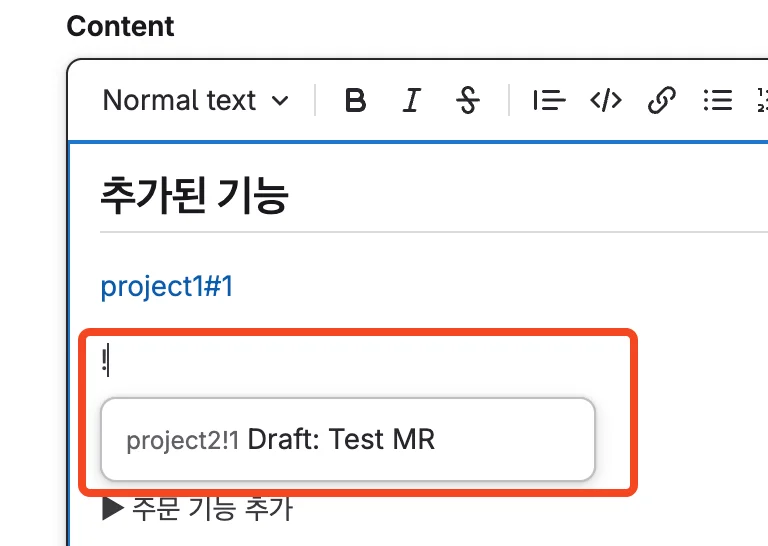Apply strikethrough formatting
This screenshot has width=768, height=546.
click(x=467, y=101)
